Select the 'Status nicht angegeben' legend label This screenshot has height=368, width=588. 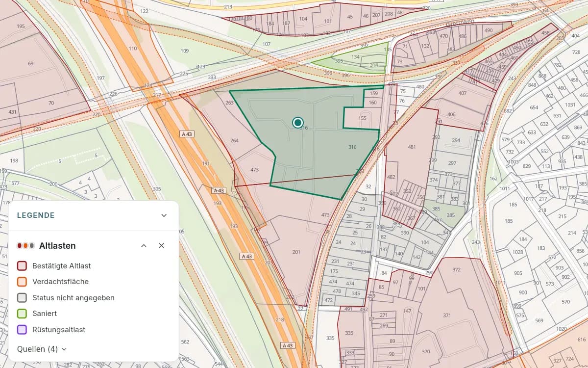coord(73,298)
